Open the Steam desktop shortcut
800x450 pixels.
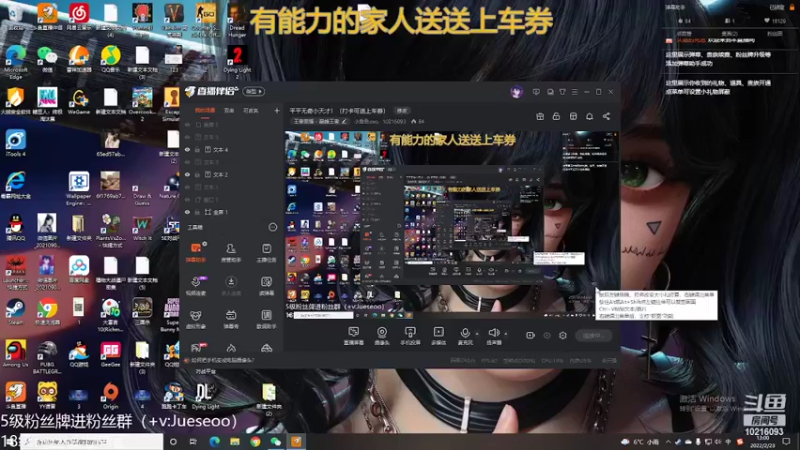pyautogui.click(x=15, y=312)
